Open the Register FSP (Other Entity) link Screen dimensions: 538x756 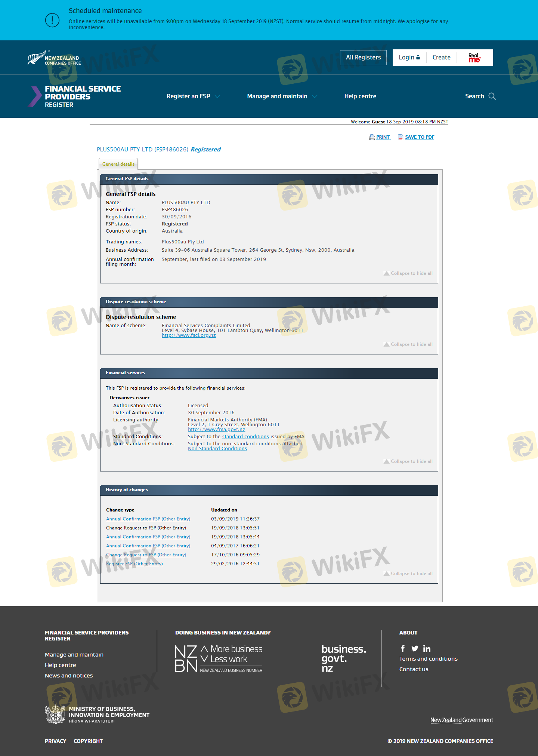(x=134, y=564)
